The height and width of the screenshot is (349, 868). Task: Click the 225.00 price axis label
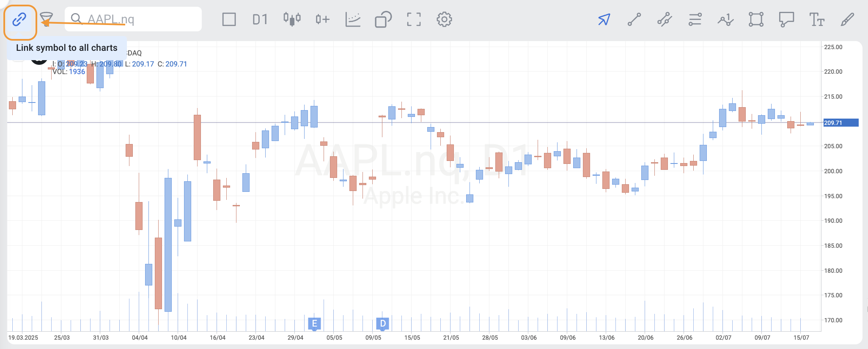(x=833, y=47)
